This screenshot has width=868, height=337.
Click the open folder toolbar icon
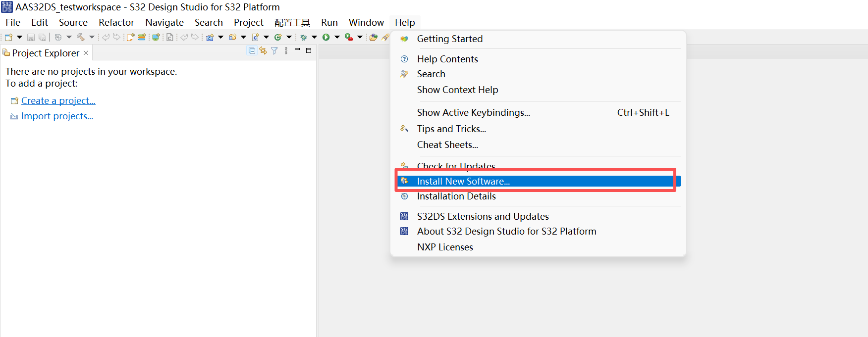tap(373, 37)
